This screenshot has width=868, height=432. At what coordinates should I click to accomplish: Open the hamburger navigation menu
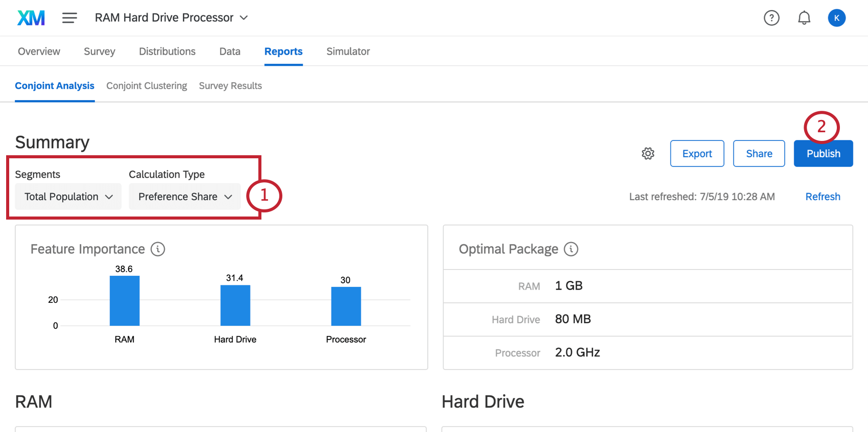69,18
